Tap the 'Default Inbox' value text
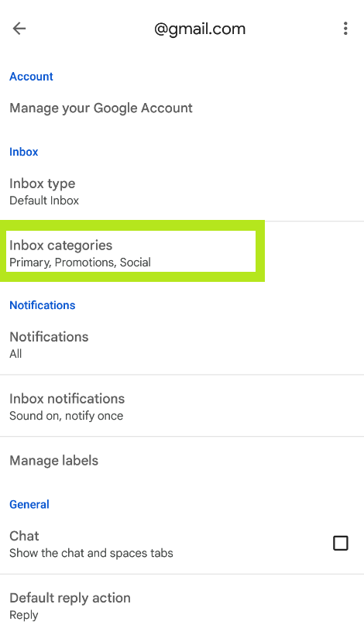 (x=44, y=201)
